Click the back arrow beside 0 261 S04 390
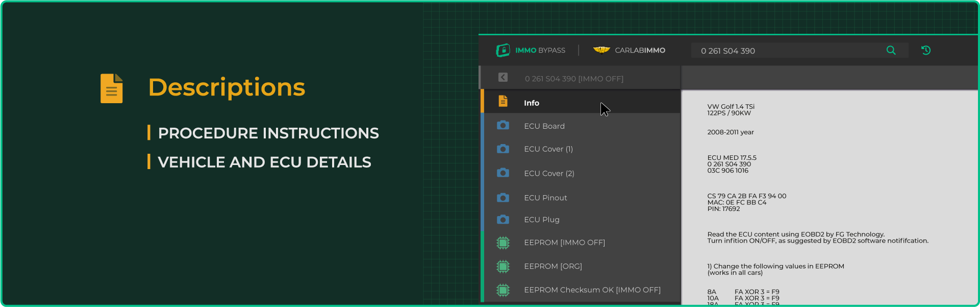980x307 pixels. [x=502, y=77]
